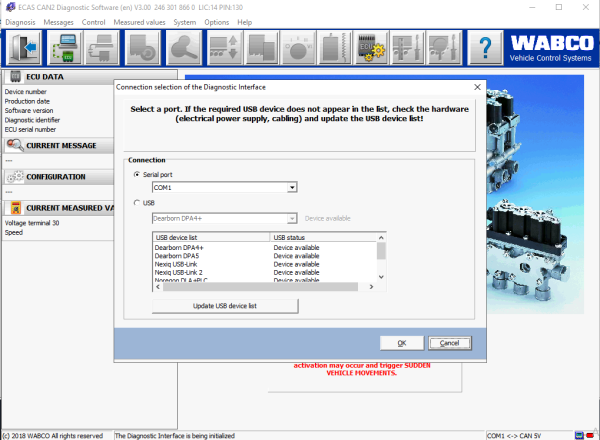The width and height of the screenshot is (600, 440).
Task: Click the connect laptop to ECU icon
Action: click(65, 48)
